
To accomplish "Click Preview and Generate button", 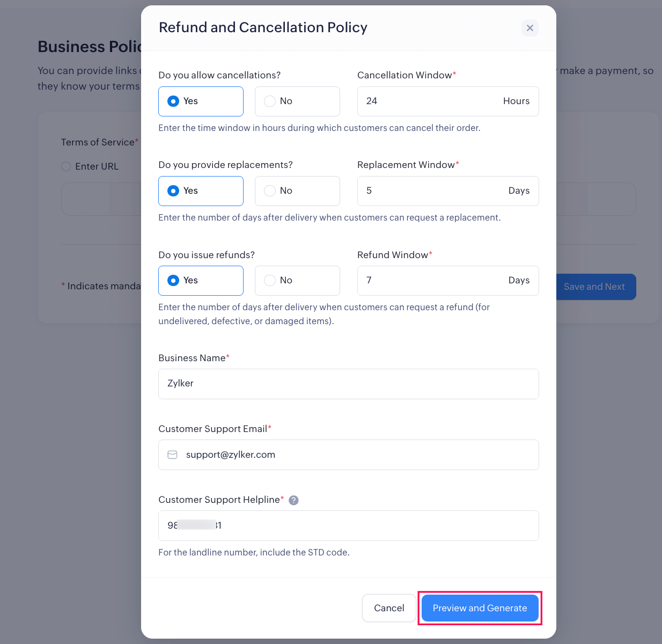I will click(x=480, y=608).
